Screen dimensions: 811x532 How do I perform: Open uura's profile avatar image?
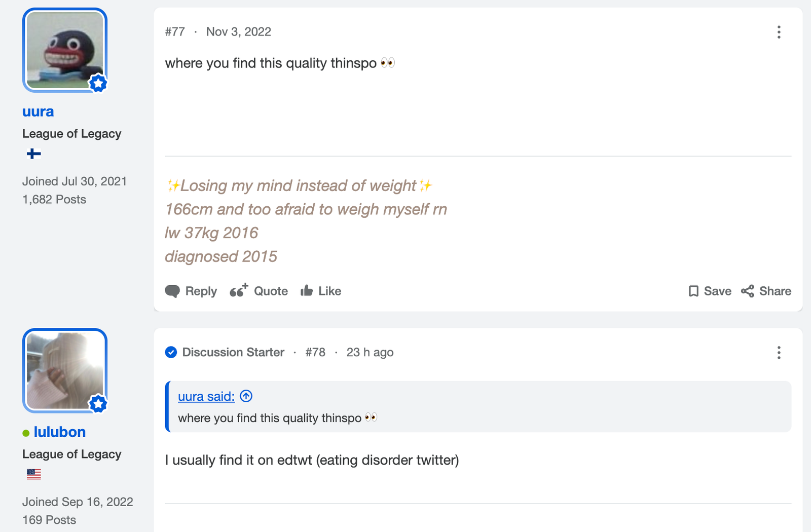coord(65,50)
